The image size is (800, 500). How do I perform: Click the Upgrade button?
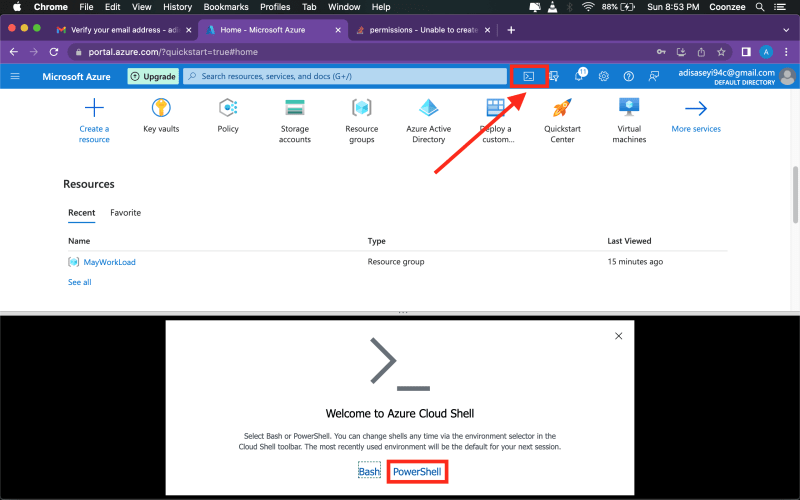(153, 77)
